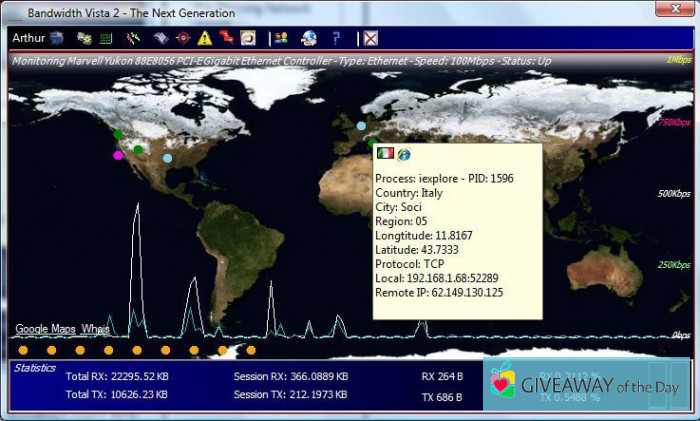Viewport: 700px width, 421px height.
Task: Select the first orange dot below graph
Action: click(x=22, y=350)
